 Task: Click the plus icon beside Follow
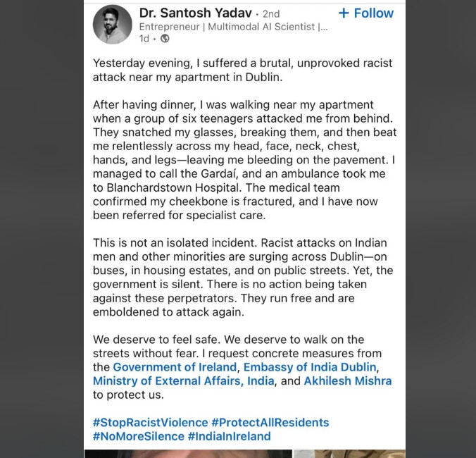pyautogui.click(x=344, y=13)
